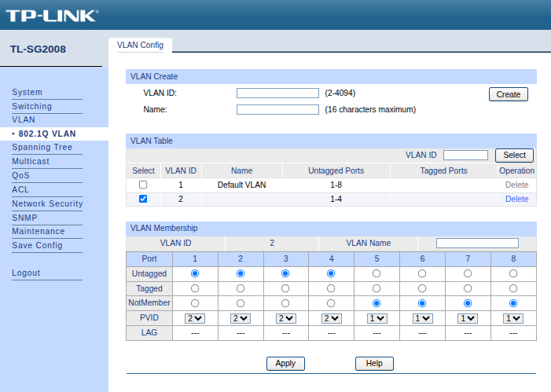Focus the VLAN ID search field in VLAN Table
The height and width of the screenshot is (392, 551).
pyautogui.click(x=465, y=155)
